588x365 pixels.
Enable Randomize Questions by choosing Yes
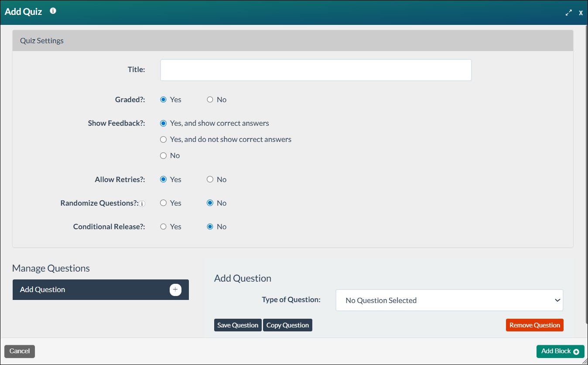[x=163, y=203]
